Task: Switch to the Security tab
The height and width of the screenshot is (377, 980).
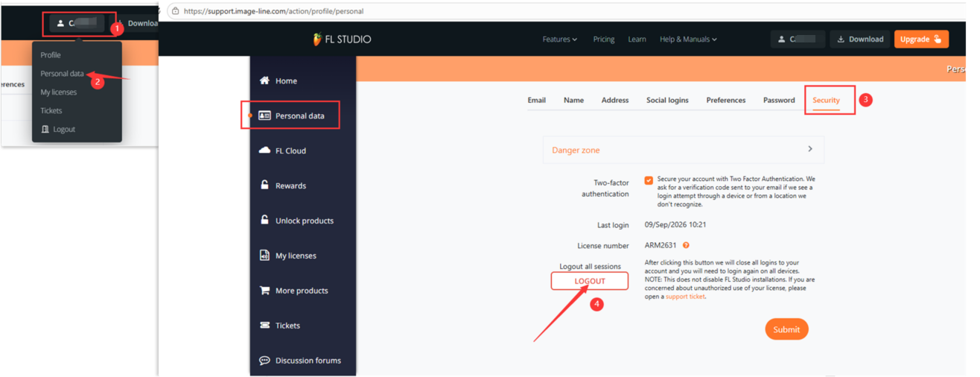Action: (x=826, y=100)
